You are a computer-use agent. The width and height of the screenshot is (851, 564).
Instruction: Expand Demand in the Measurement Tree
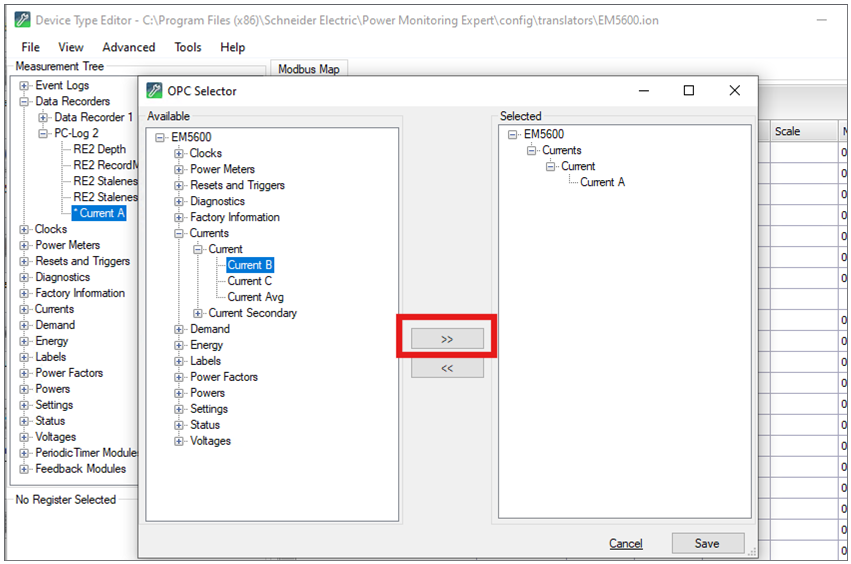(24, 326)
